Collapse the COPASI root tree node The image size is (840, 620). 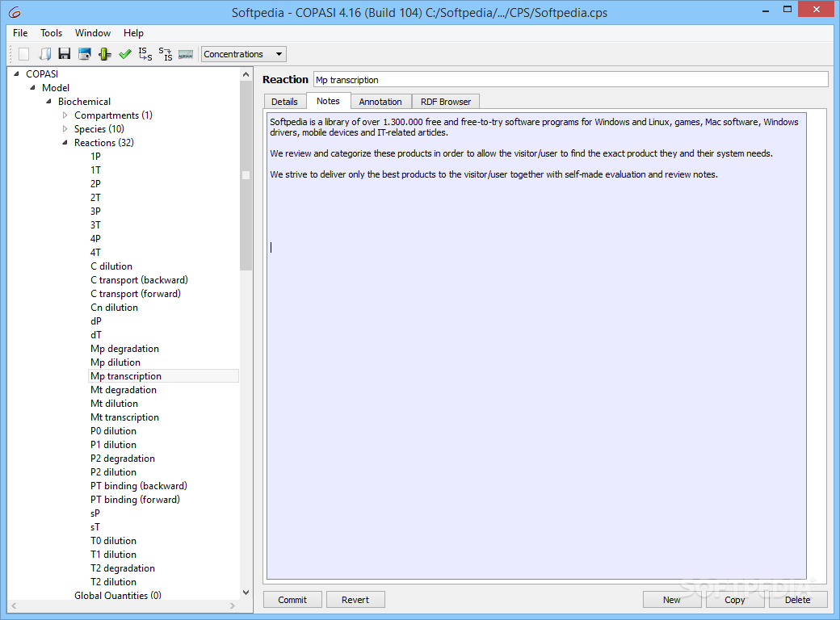coord(16,74)
